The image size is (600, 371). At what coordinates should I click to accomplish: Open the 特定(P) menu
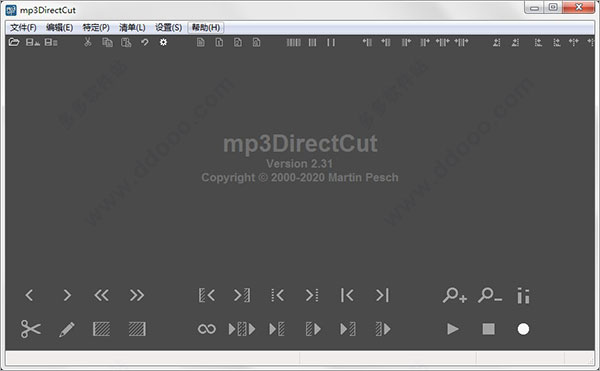(96, 28)
